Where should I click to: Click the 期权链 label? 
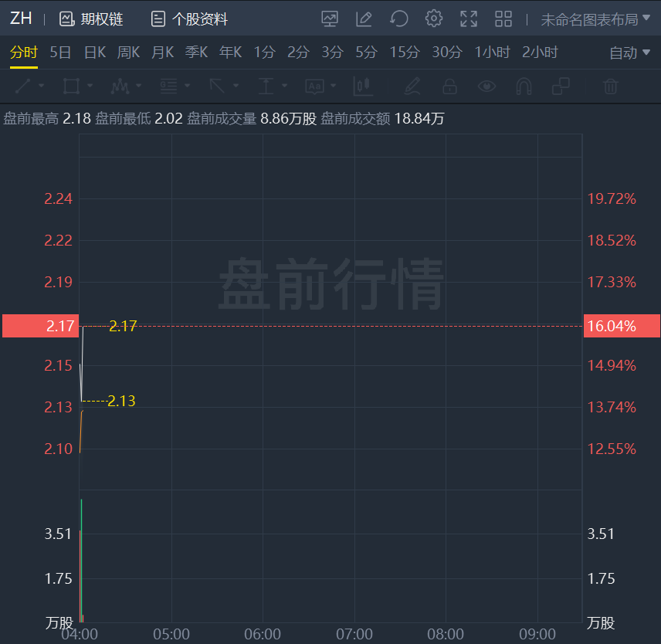click(x=102, y=19)
